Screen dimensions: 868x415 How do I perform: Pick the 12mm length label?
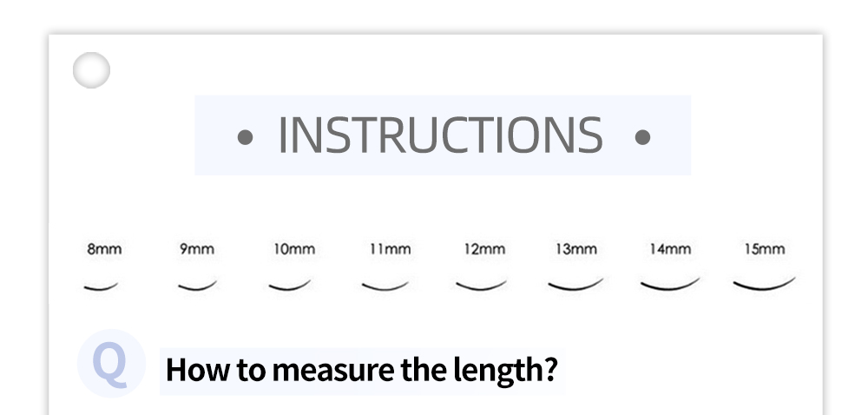[484, 249]
